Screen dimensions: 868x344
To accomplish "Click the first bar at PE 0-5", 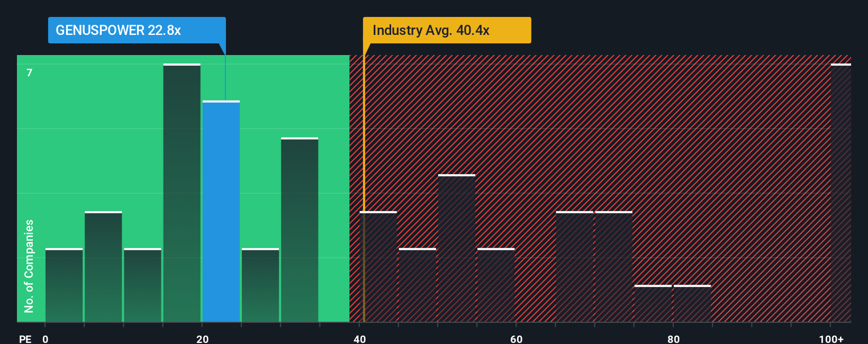I will [64, 285].
